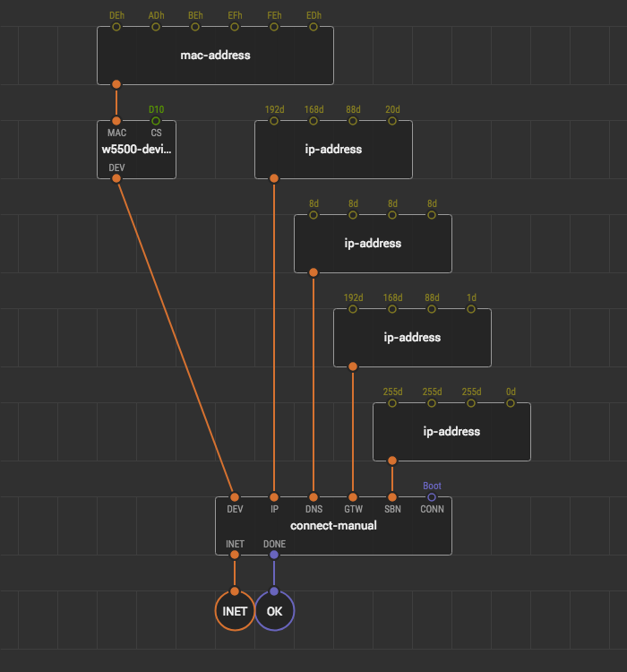
Task: Click the 0d pin label text
Action: click(x=511, y=392)
